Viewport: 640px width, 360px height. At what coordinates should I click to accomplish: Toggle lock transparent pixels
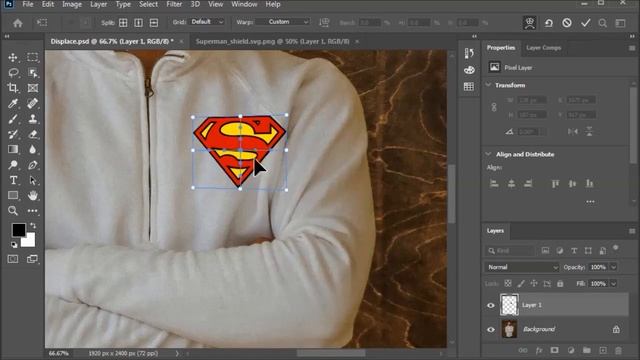508,283
